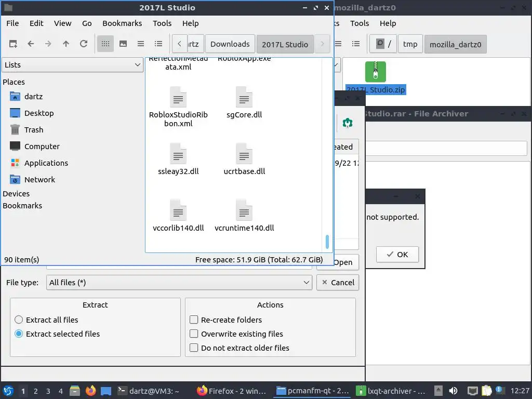
Task: Open Bookmarks menu in 2017L Studio window
Action: [122, 23]
